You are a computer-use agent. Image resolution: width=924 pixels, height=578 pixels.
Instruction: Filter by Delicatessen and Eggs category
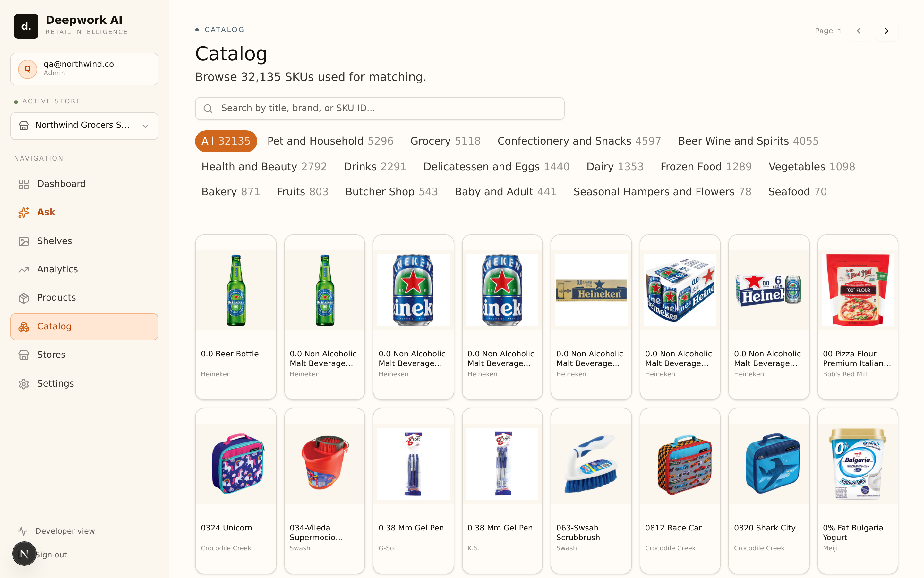tap(496, 167)
